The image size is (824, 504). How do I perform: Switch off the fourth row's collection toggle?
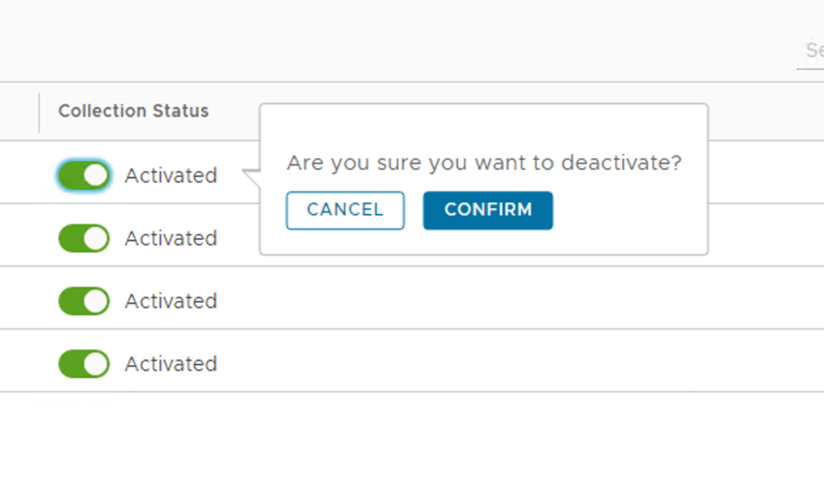point(84,364)
